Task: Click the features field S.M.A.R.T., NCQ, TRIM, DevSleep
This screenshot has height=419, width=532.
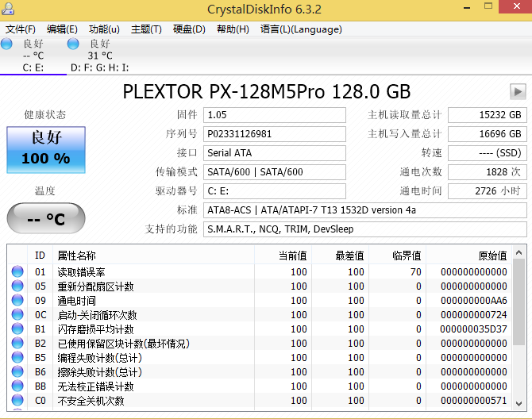Action: click(x=365, y=229)
